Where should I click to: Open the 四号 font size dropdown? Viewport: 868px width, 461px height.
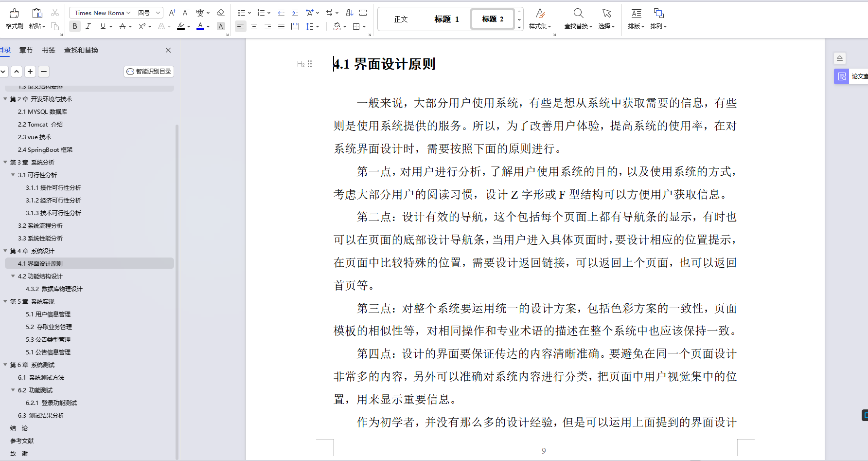point(148,12)
